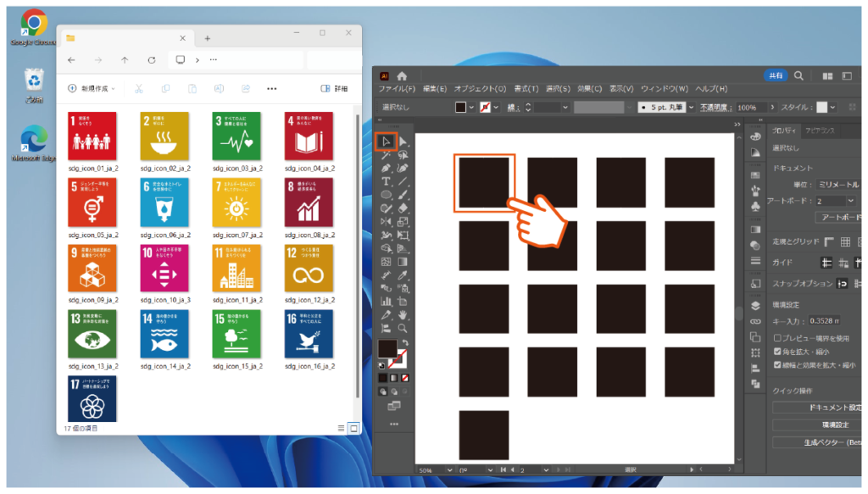Click the 生成ベクター button

[817, 442]
